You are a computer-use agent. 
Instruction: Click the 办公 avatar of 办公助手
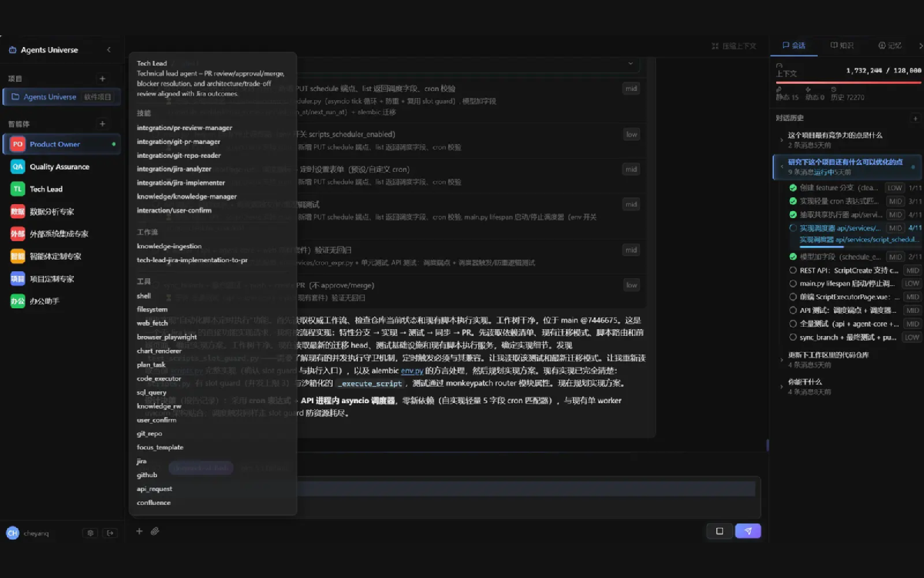[x=17, y=301]
